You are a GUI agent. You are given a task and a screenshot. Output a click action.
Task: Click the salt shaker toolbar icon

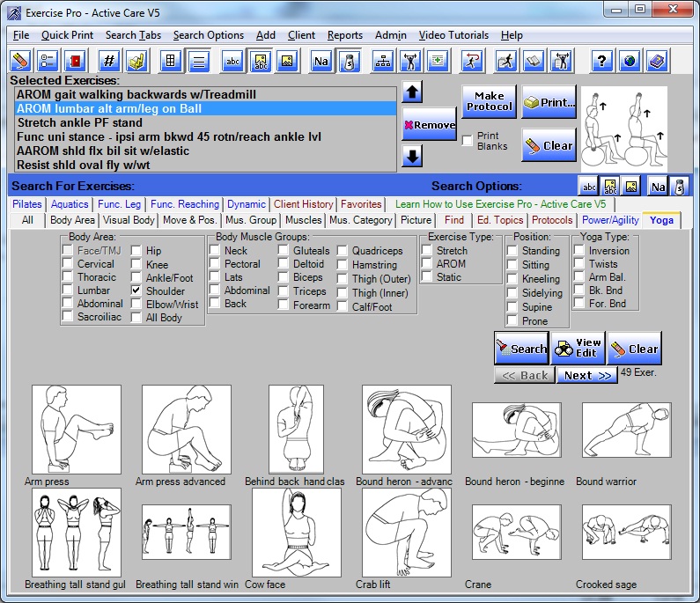[349, 61]
